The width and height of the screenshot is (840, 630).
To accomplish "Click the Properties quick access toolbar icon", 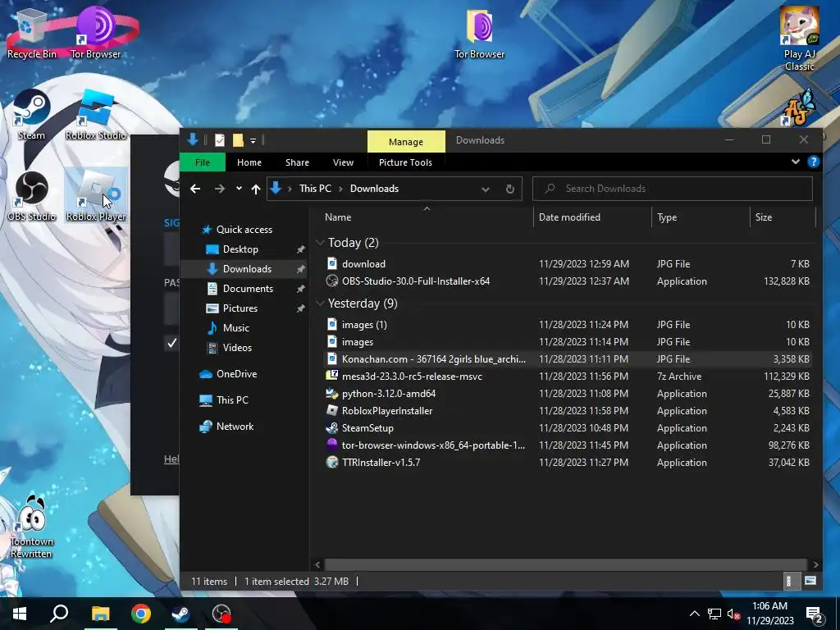I will pos(220,140).
